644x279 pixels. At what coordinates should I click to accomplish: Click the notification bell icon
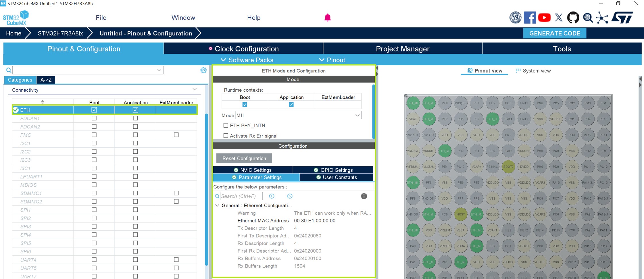point(328,18)
